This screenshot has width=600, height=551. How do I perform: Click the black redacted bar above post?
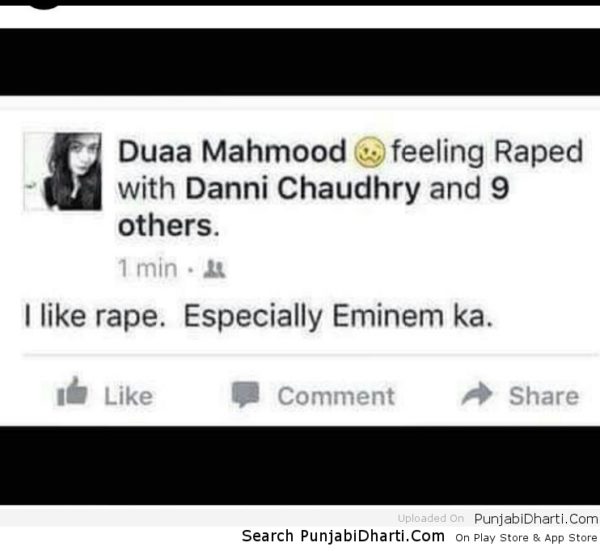point(300,62)
